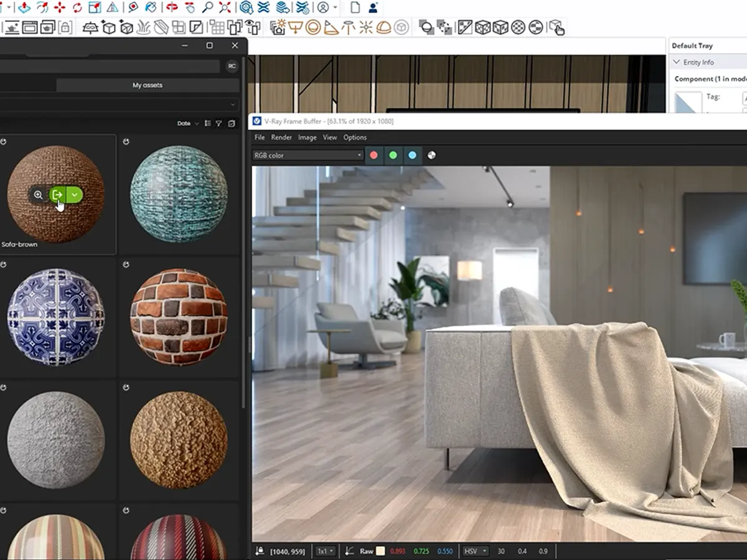Toggle the blue channel in frame buffer
The image size is (747, 560).
coord(412,155)
